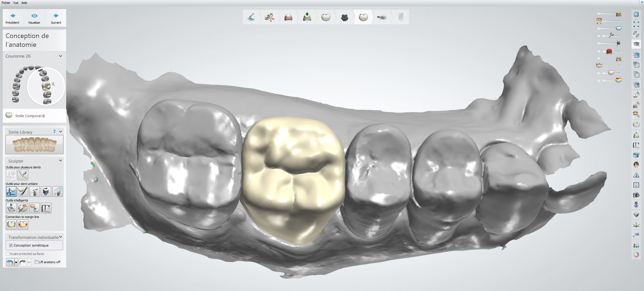The image size is (644, 291).
Task: Click the graduation cap guide icon
Action: coord(636,44)
